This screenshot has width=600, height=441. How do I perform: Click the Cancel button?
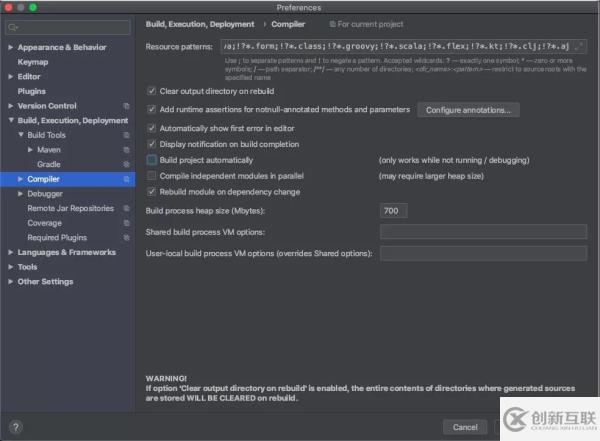pos(465,427)
